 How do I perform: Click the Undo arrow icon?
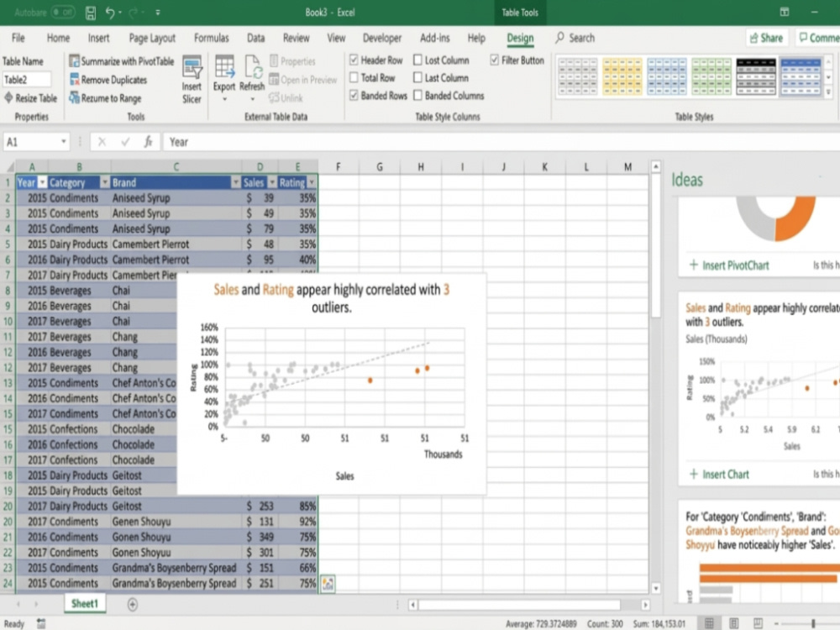110,13
